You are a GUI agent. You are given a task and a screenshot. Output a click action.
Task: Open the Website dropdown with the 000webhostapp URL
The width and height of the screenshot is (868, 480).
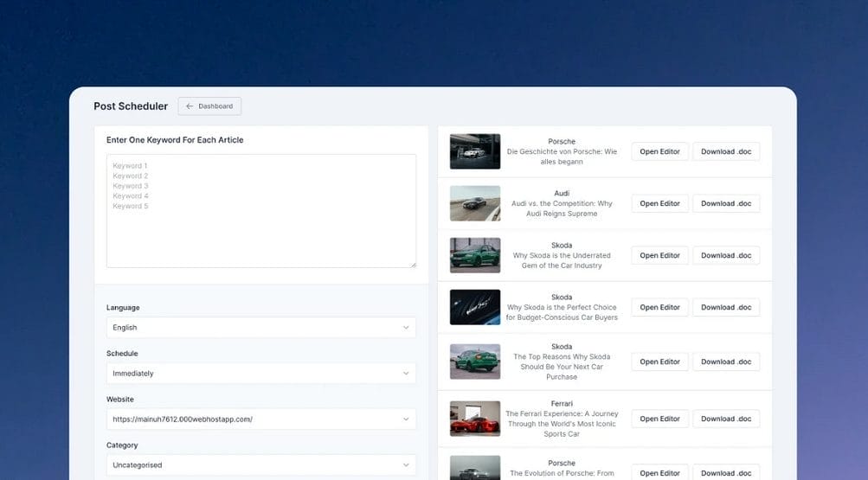click(x=260, y=419)
